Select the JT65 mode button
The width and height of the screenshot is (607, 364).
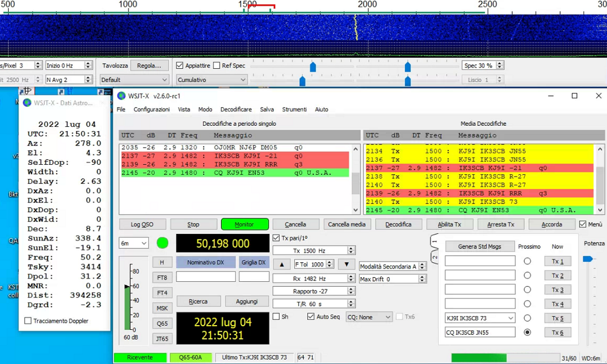[162, 338]
